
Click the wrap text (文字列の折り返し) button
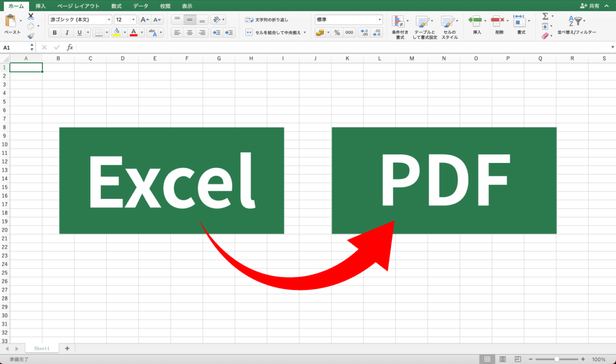point(266,19)
